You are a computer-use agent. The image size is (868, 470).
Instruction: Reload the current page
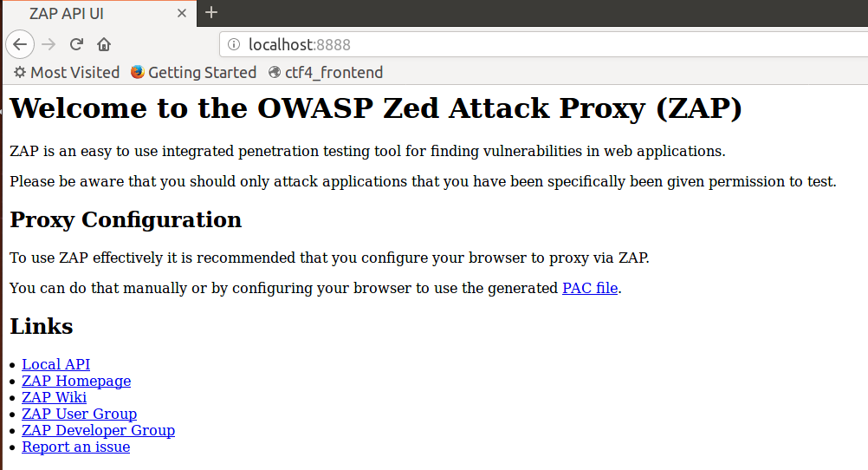tap(76, 44)
